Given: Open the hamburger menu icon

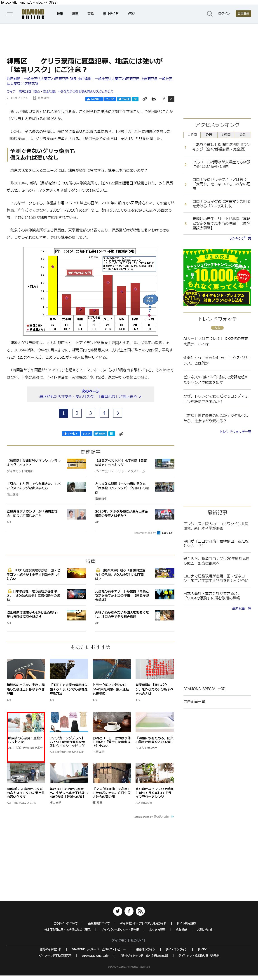Looking at the screenshot, I should pos(10,14).
